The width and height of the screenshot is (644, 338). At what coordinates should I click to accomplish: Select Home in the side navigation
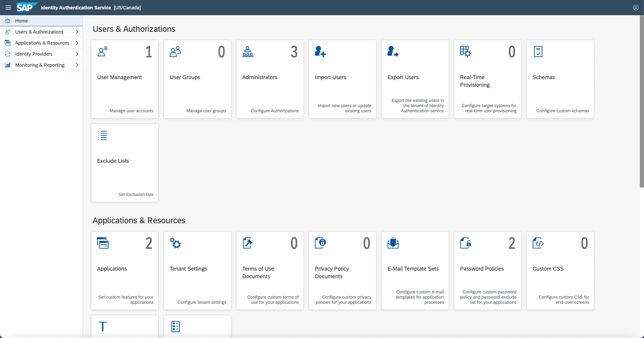[21, 21]
